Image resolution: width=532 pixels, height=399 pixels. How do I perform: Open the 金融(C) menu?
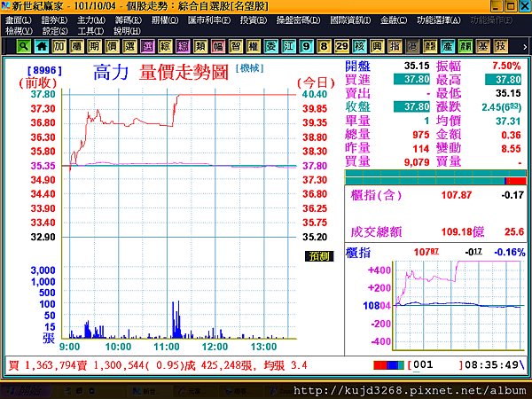click(x=394, y=20)
